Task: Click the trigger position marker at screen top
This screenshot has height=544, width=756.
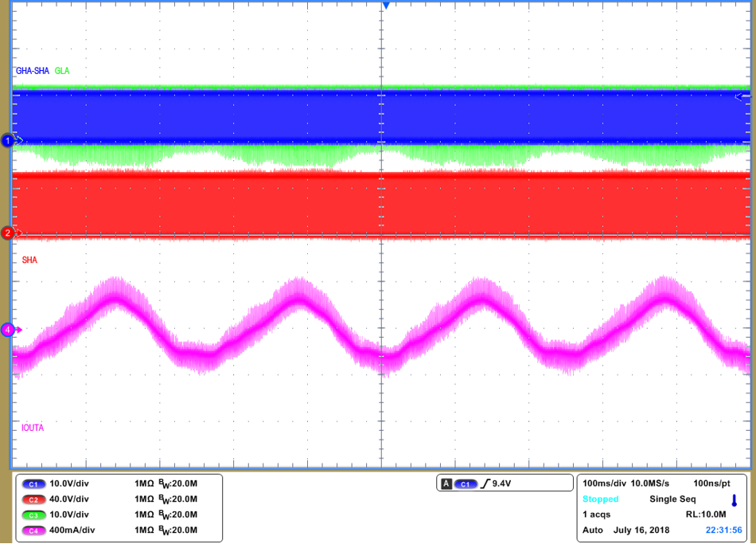Action: coord(386,5)
